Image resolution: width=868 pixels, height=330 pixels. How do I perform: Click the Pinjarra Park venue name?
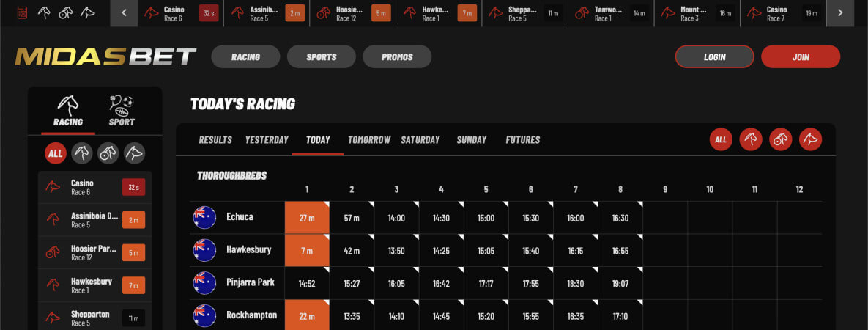(251, 282)
